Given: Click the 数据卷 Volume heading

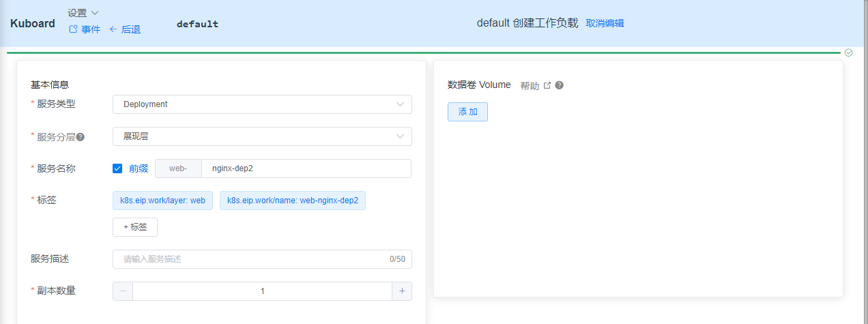Looking at the screenshot, I should point(479,85).
